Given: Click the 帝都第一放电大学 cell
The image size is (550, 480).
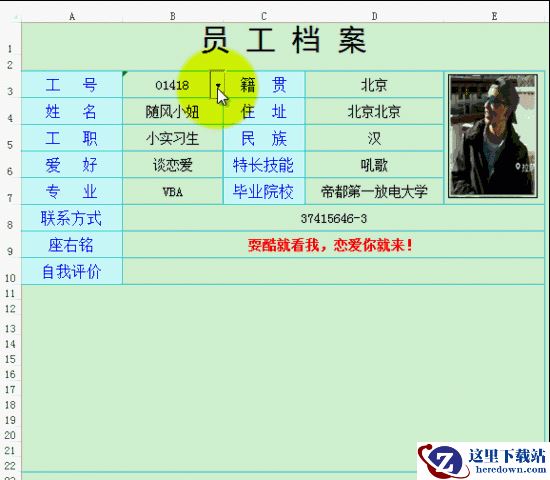Looking at the screenshot, I should [x=375, y=192].
